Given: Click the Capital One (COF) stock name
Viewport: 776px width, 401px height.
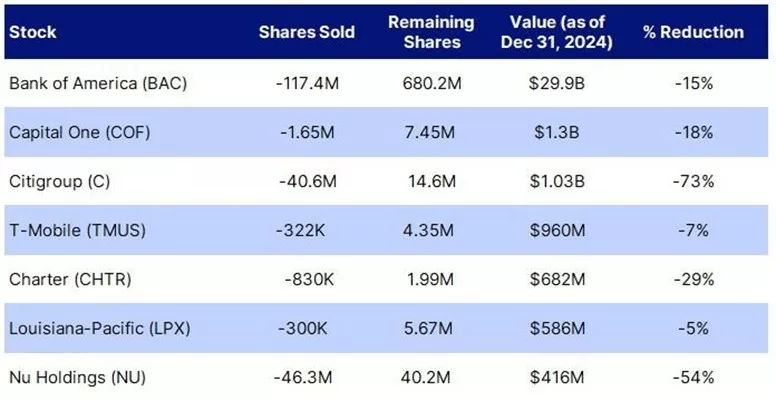Looking at the screenshot, I should coord(80,132).
